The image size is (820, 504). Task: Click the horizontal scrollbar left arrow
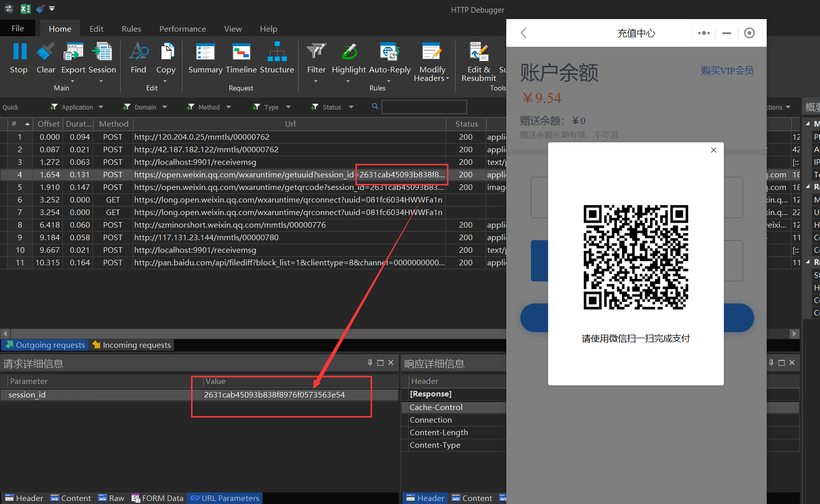click(5, 333)
